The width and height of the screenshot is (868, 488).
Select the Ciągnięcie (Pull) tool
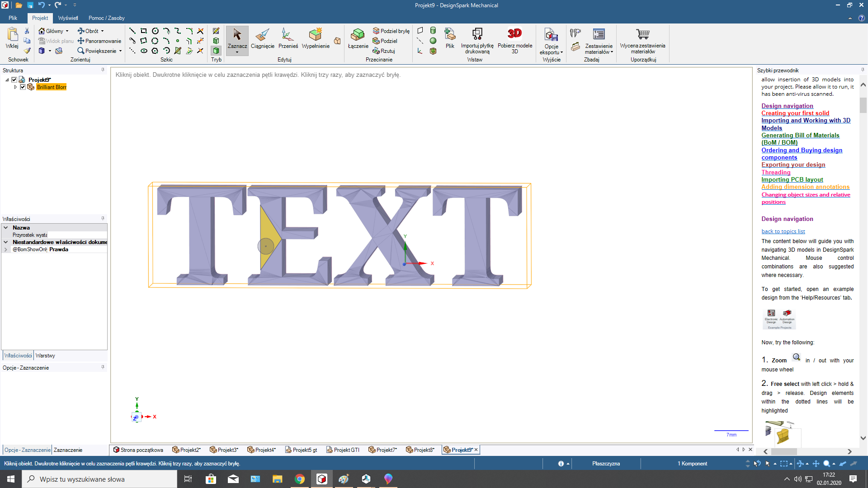click(x=262, y=35)
